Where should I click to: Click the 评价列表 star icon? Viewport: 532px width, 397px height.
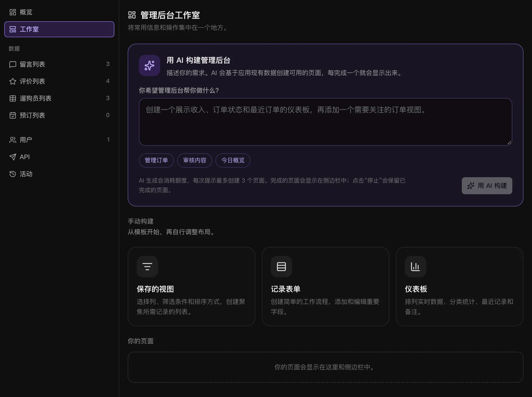(x=13, y=81)
